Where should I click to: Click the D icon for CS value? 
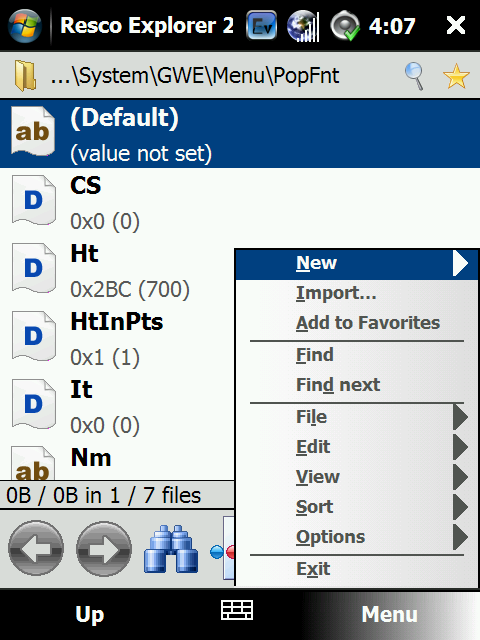tap(33, 200)
